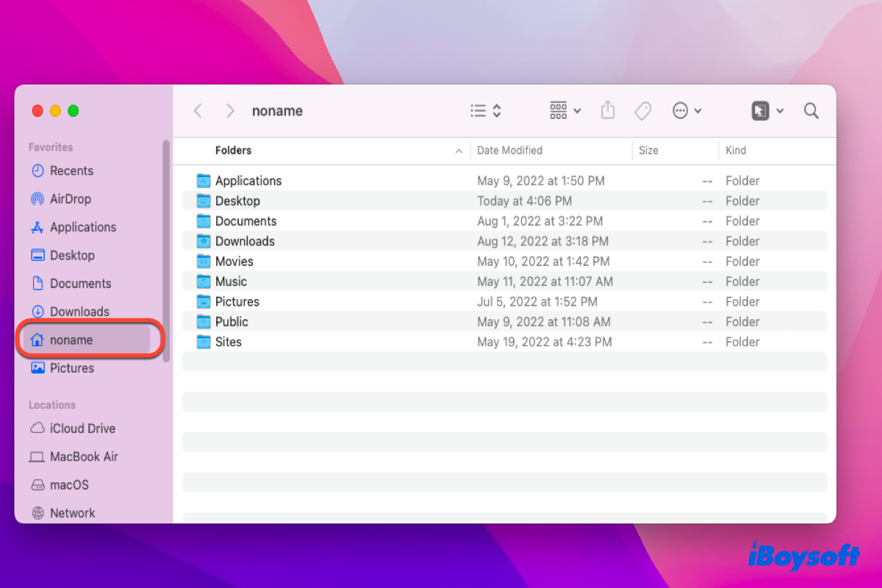Sort files by Date Modified column
The image size is (882, 588).
tap(509, 150)
